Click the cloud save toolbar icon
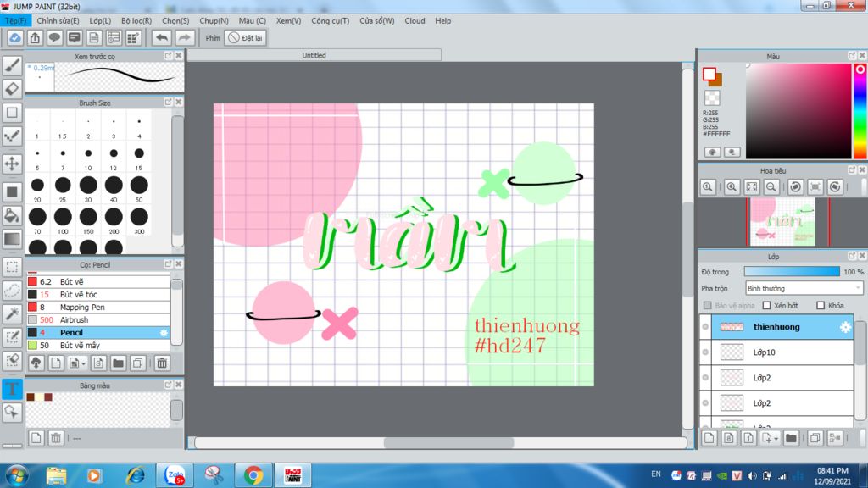 15,37
